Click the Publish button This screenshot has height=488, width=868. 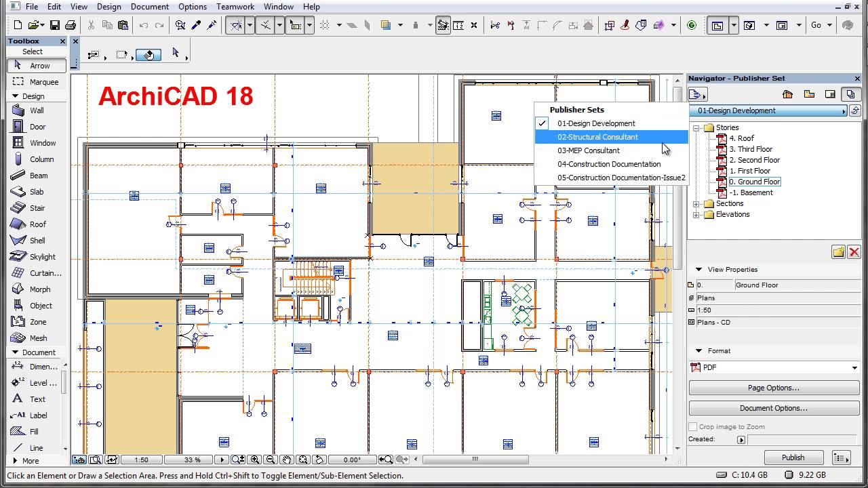click(x=793, y=457)
